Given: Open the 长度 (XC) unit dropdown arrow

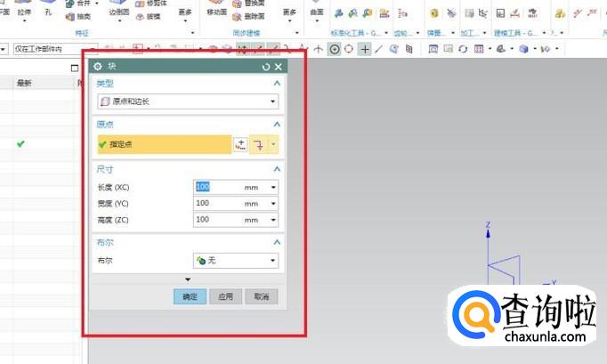Looking at the screenshot, I should pyautogui.click(x=273, y=188).
